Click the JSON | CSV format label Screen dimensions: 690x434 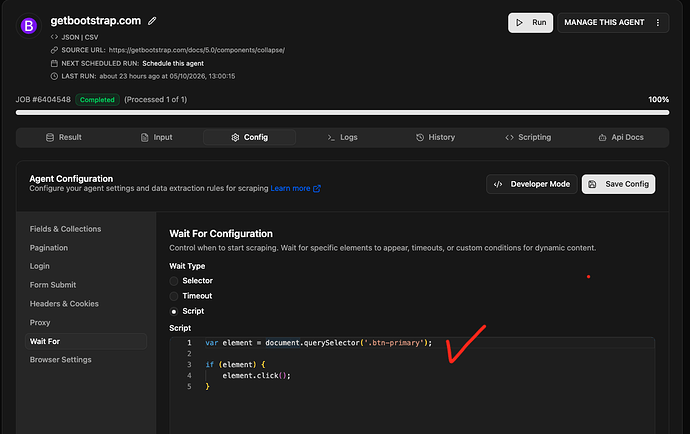point(80,37)
